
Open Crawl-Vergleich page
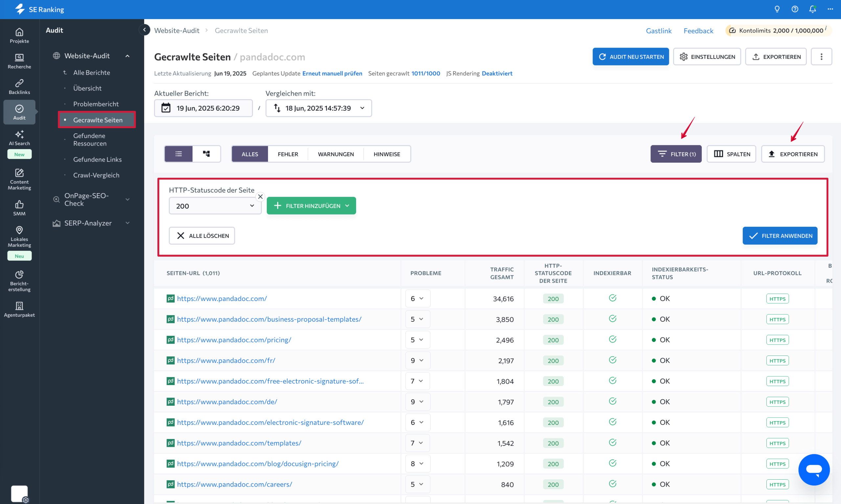[96, 175]
